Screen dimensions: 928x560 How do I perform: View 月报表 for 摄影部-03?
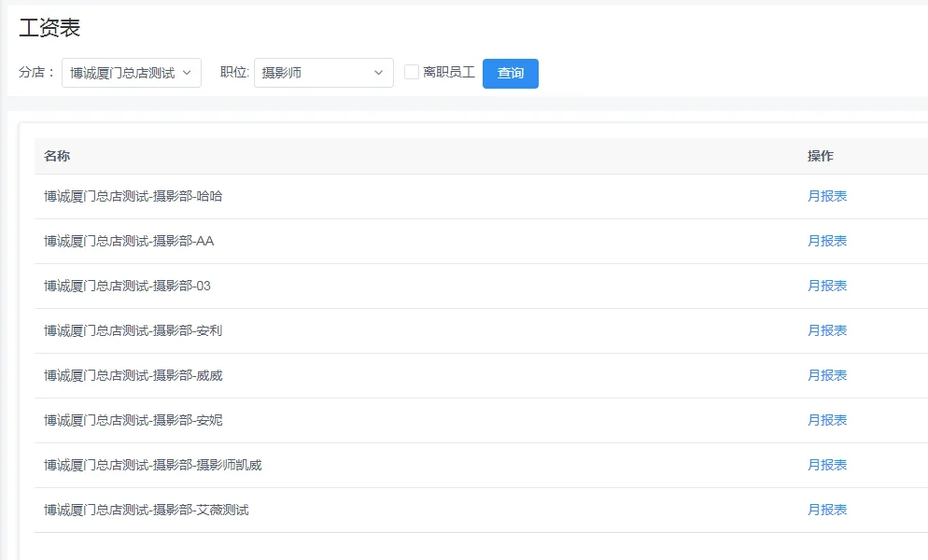[x=826, y=286]
